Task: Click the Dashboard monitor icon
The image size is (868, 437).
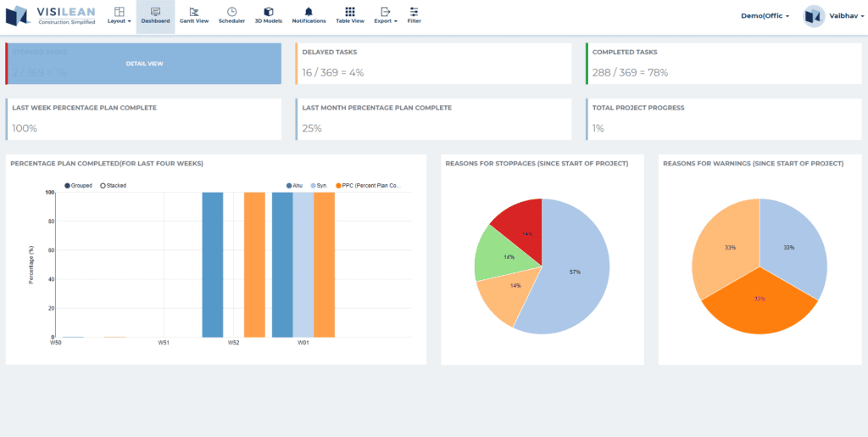Action: pos(155,12)
